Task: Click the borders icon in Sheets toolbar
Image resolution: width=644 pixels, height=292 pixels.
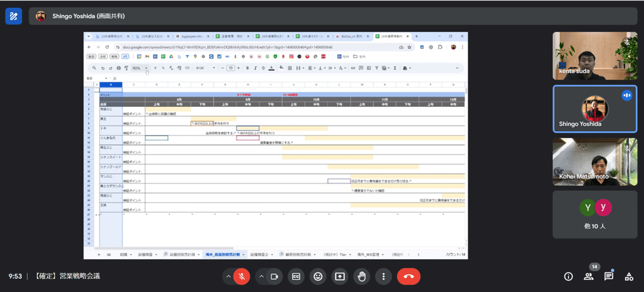Action: [289, 68]
